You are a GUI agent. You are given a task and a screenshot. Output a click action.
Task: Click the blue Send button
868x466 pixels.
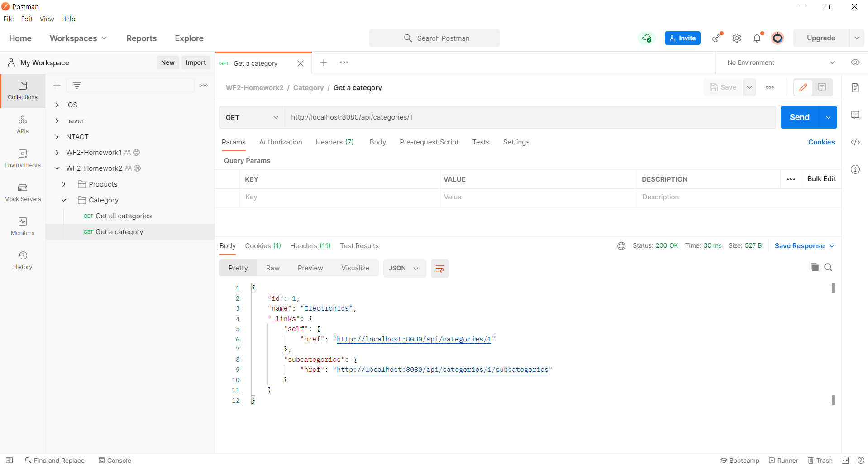tap(800, 117)
